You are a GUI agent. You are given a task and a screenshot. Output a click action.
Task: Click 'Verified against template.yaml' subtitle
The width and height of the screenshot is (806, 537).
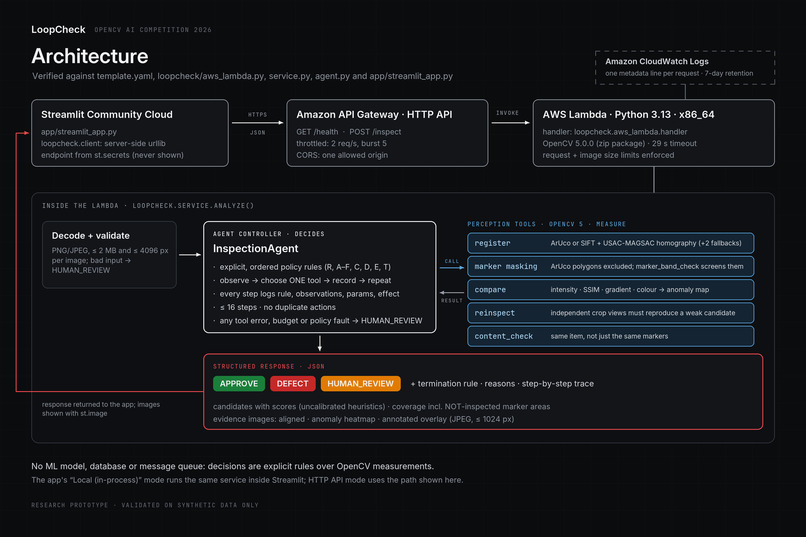pyautogui.click(x=242, y=76)
